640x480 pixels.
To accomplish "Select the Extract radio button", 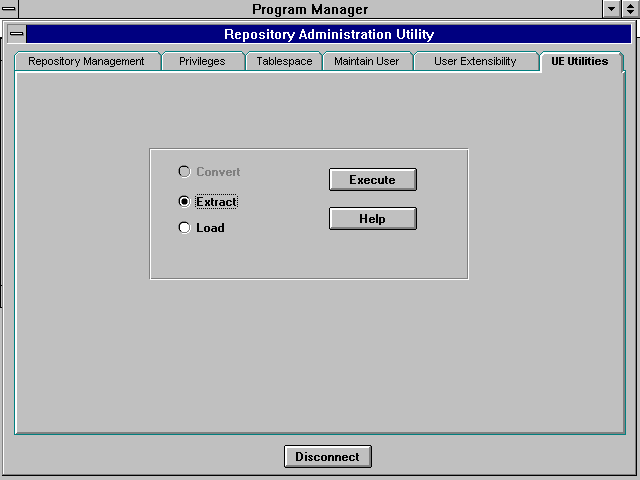I will coord(184,202).
